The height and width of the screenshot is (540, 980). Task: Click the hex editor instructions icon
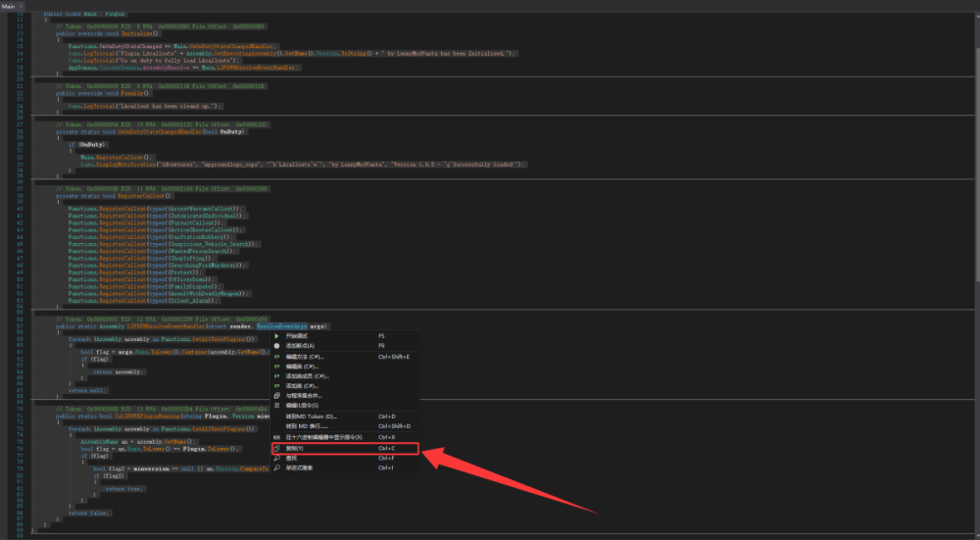pyautogui.click(x=277, y=437)
